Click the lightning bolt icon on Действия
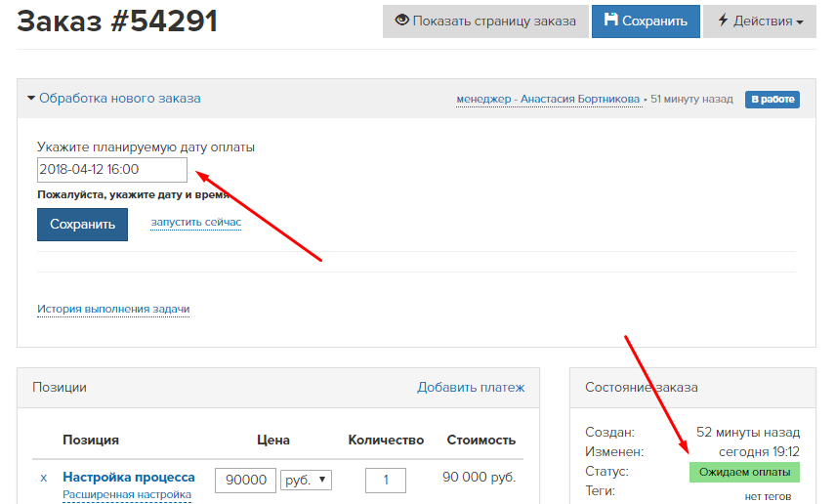The width and height of the screenshot is (835, 504). [x=723, y=21]
